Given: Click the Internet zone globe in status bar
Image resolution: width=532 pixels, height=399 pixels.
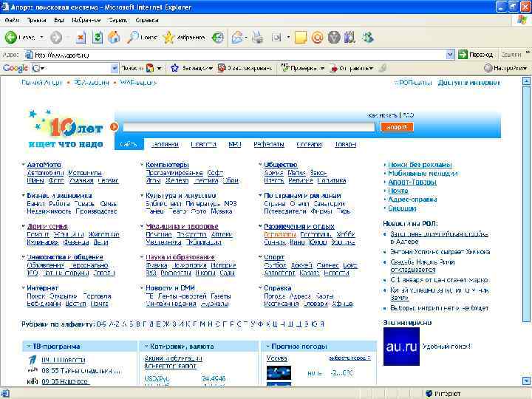Looking at the screenshot, I should [429, 394].
